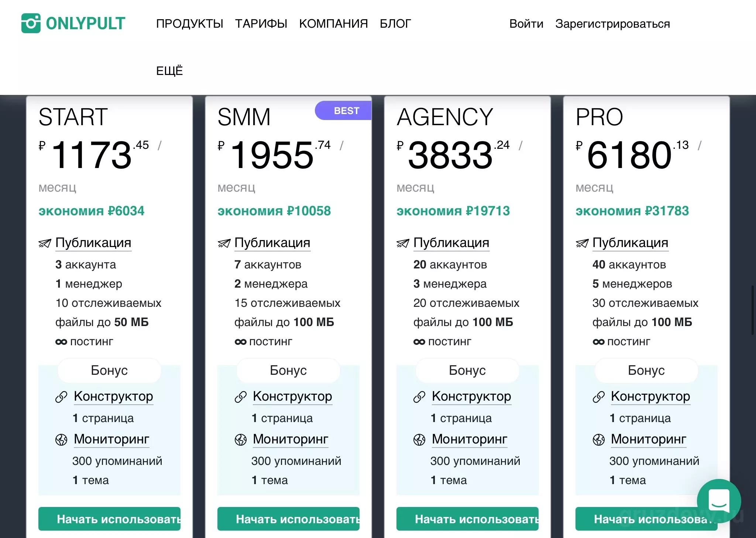756x538 pixels.
Task: Click the infinity posting icon in PRO plan
Action: point(598,342)
